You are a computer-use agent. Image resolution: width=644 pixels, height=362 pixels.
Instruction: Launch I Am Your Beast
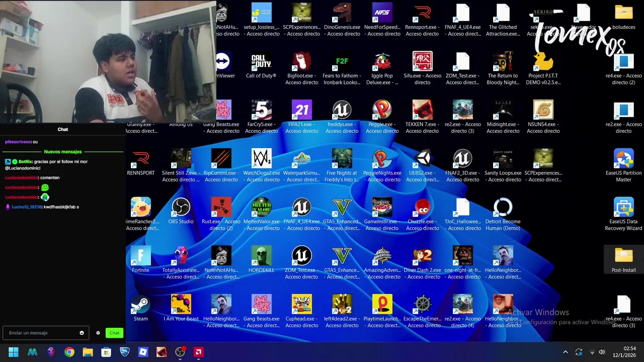tap(181, 309)
